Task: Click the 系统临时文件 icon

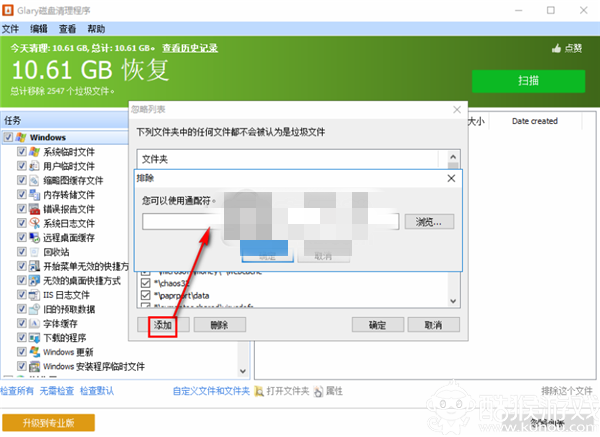Action: tap(34, 152)
